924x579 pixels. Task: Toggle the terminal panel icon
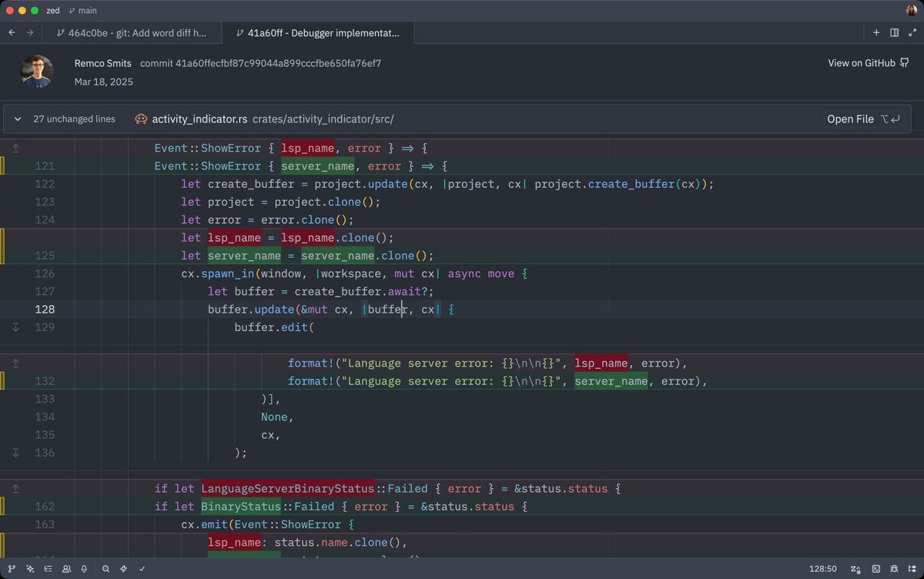tap(876, 569)
